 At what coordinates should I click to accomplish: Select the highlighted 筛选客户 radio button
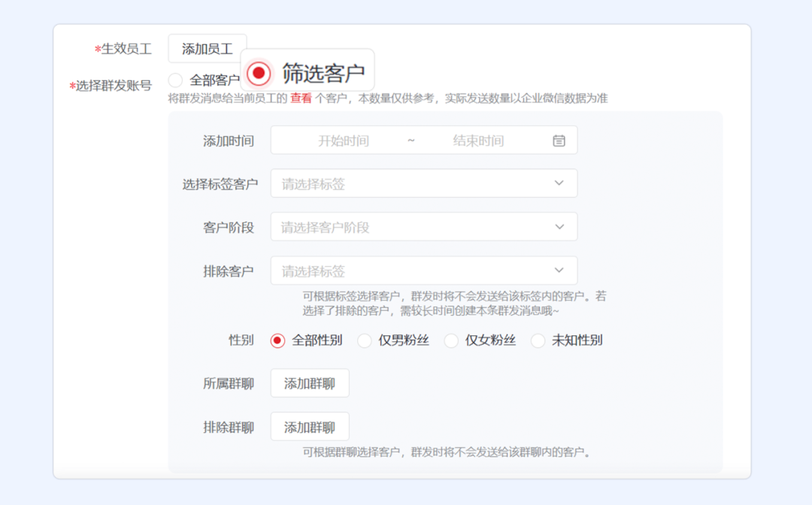[x=259, y=73]
